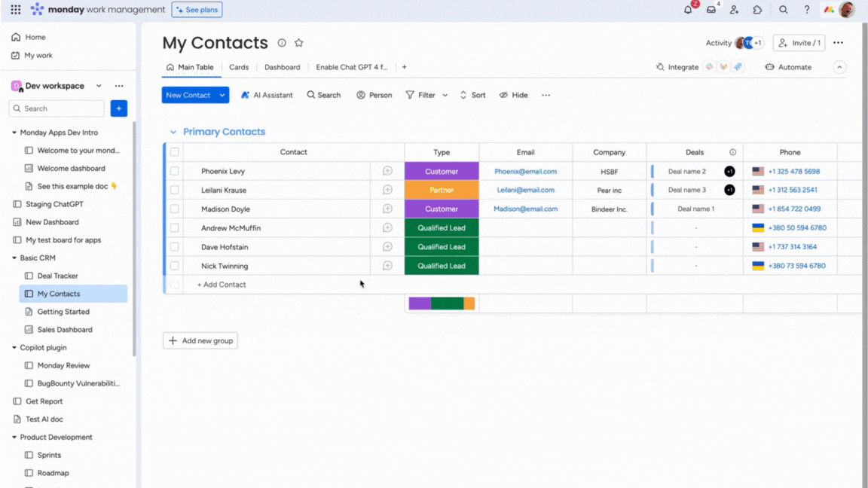The height and width of the screenshot is (488, 868).
Task: Click the Partner type label for Leilani Krause
Action: coord(442,190)
